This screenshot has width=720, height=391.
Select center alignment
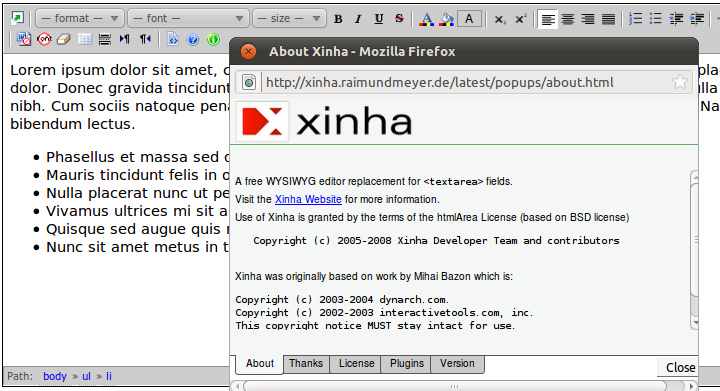pyautogui.click(x=568, y=19)
